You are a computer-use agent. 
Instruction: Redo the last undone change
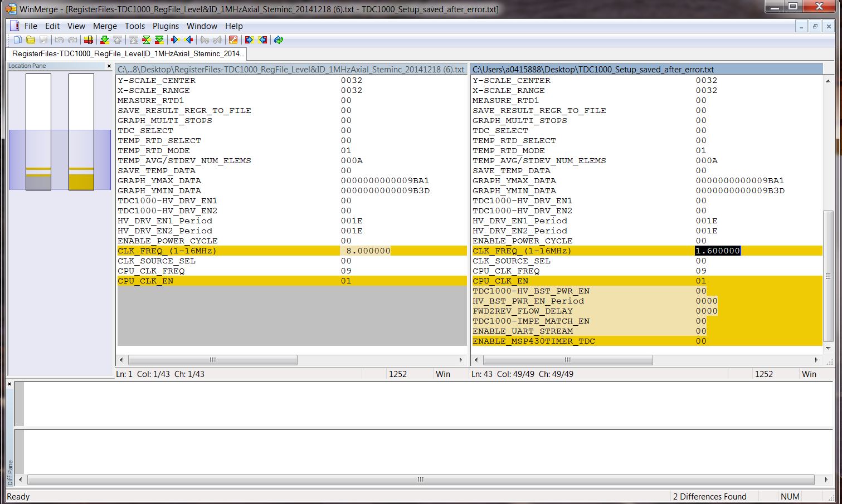pos(72,40)
